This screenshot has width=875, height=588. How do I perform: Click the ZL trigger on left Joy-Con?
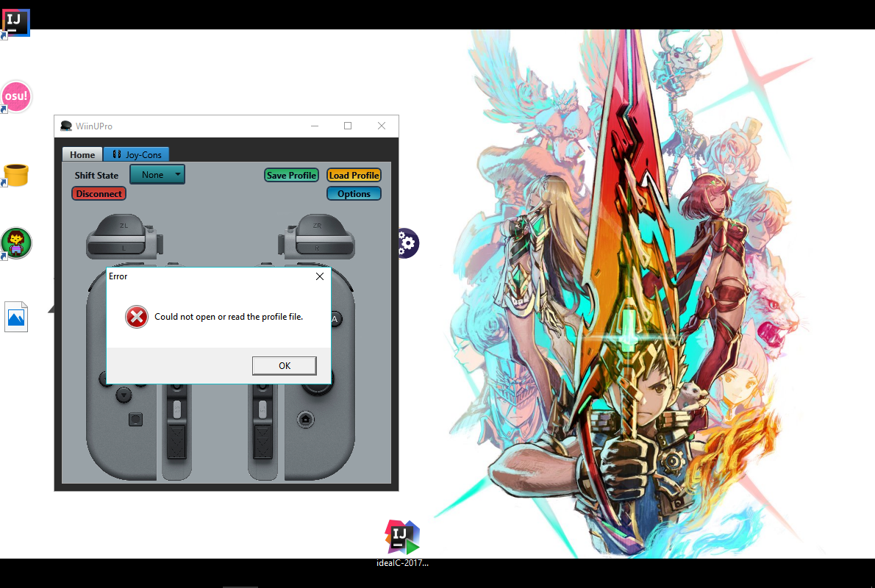tap(124, 225)
